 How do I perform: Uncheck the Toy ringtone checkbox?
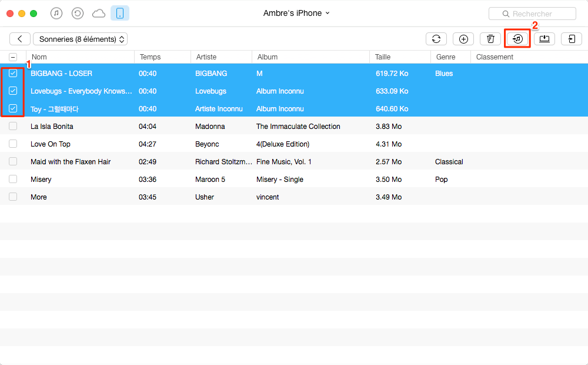click(13, 108)
